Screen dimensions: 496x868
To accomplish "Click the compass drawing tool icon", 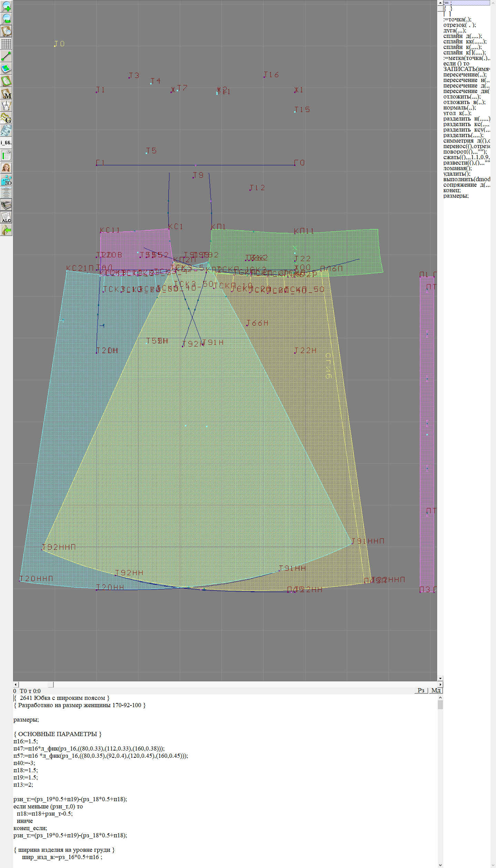I will [6, 106].
